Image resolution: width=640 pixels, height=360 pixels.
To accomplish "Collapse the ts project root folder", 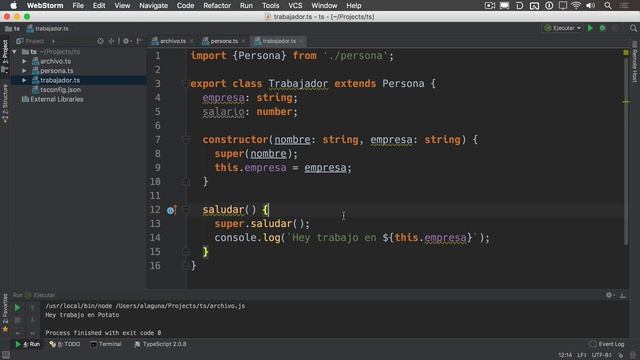I will [15, 52].
